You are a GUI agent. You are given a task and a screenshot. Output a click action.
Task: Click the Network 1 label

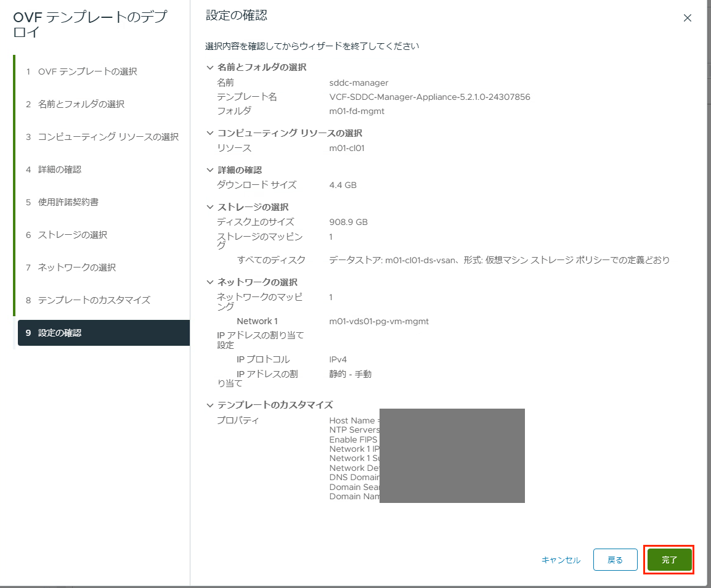pyautogui.click(x=257, y=321)
